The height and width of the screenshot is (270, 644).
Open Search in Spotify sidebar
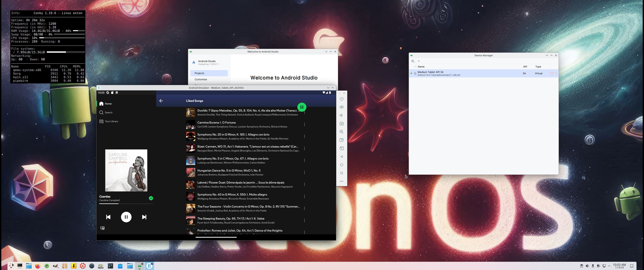click(x=106, y=112)
